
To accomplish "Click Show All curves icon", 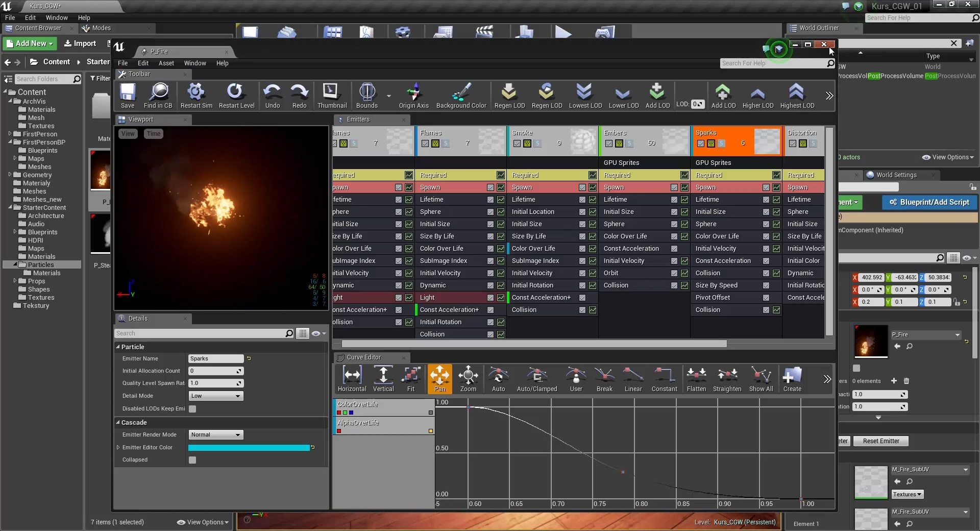I will coord(761,378).
